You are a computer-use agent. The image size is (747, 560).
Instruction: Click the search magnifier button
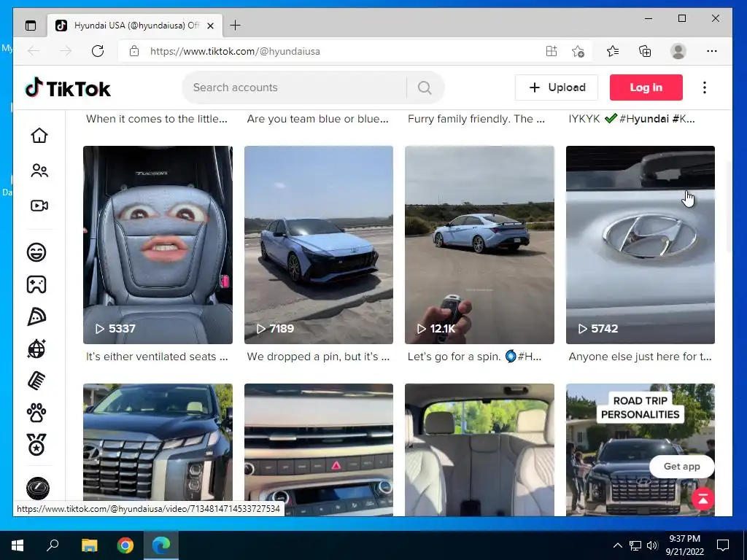coord(425,87)
